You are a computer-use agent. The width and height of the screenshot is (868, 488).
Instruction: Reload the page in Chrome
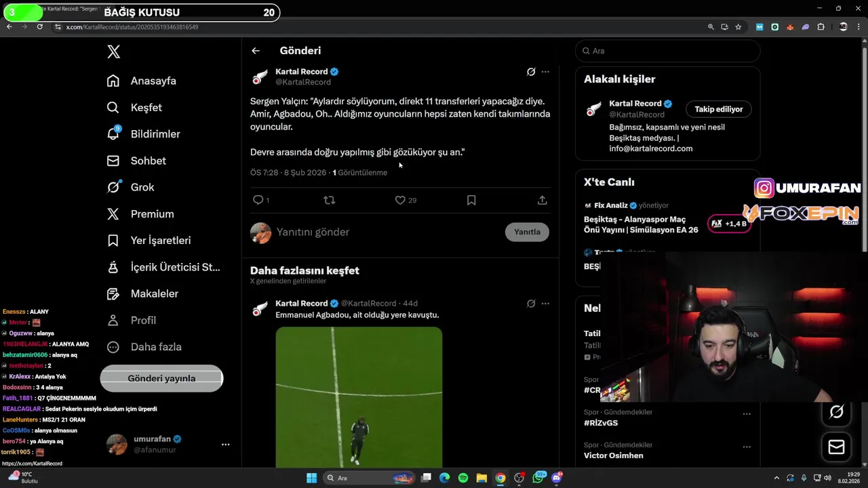pos(39,27)
